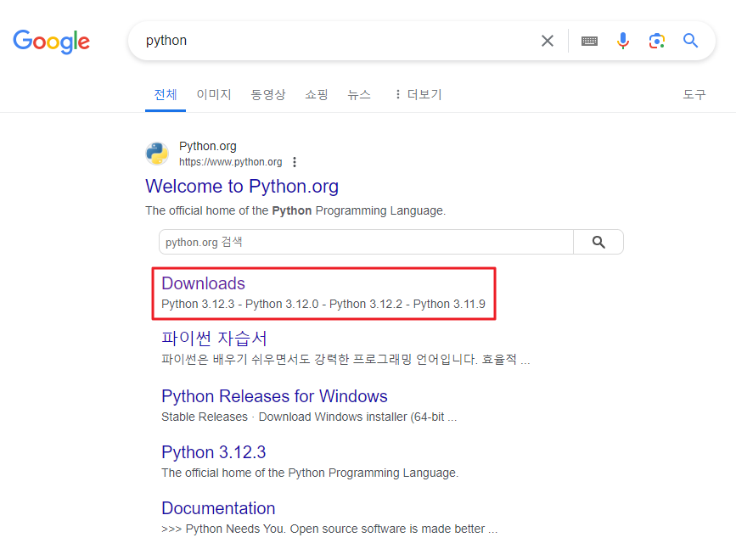
Task: Open the three-dot menu beside python.org URL
Action: click(x=295, y=162)
